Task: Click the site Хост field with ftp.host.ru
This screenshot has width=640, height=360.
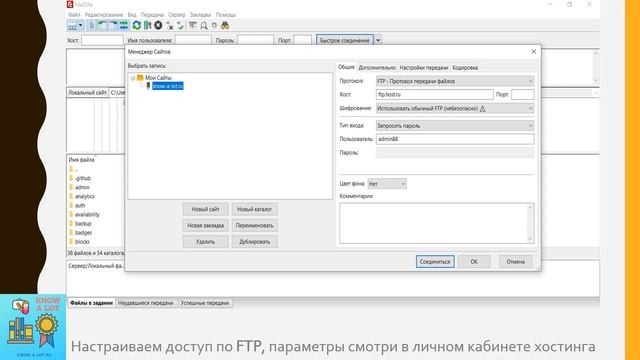Action: point(434,94)
